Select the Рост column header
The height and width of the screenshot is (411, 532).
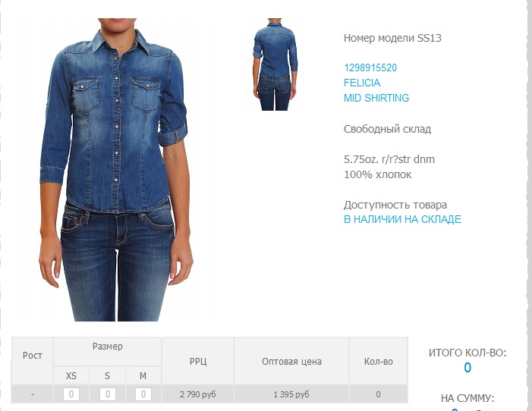point(32,356)
